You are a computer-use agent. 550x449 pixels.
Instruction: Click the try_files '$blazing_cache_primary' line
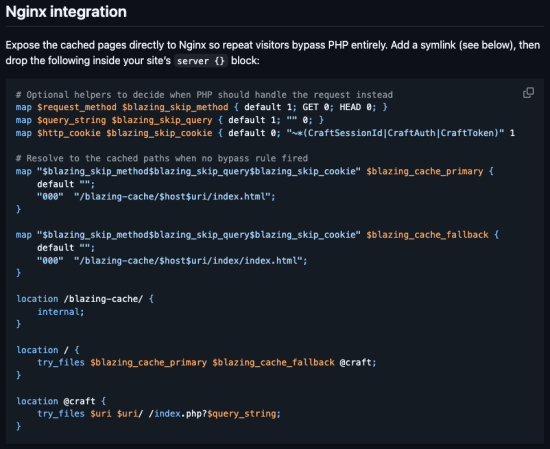[x=207, y=362]
